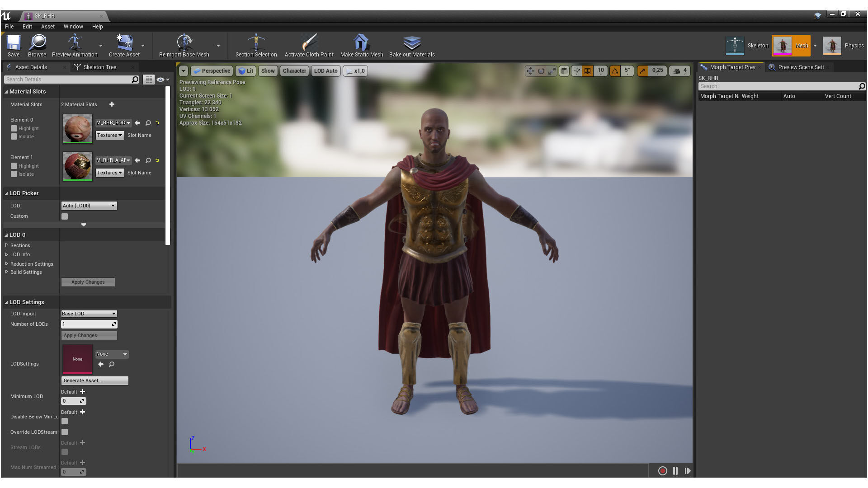Activate Cloth Paint tool

pos(309,46)
